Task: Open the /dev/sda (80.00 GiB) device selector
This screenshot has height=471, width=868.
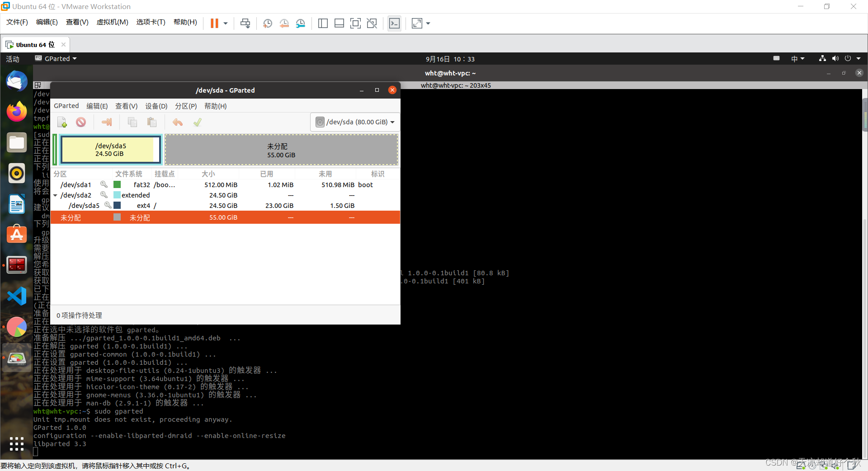Action: (355, 122)
